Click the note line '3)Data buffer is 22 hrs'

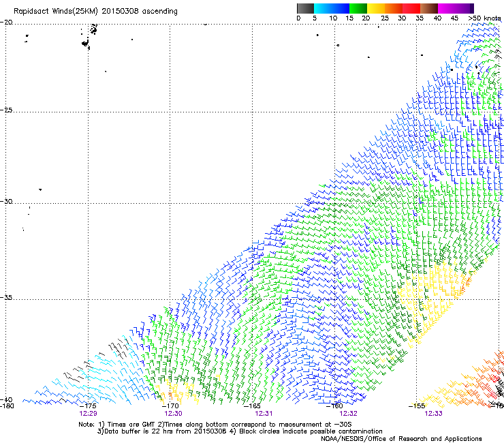click(x=240, y=431)
